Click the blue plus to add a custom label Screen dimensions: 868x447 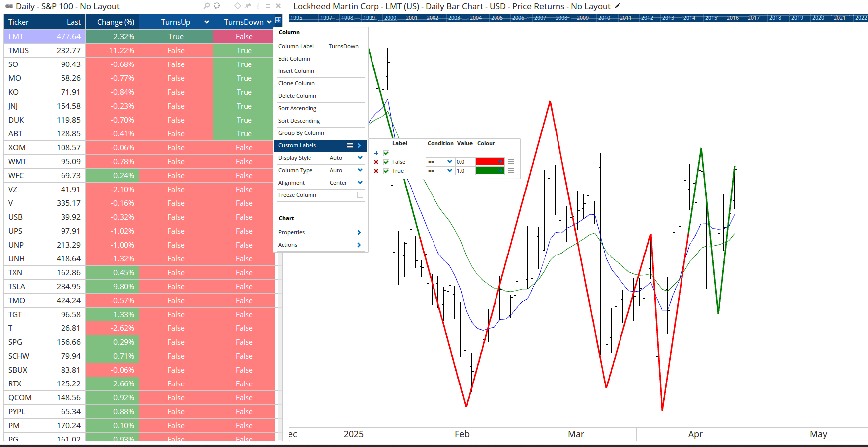pyautogui.click(x=376, y=153)
